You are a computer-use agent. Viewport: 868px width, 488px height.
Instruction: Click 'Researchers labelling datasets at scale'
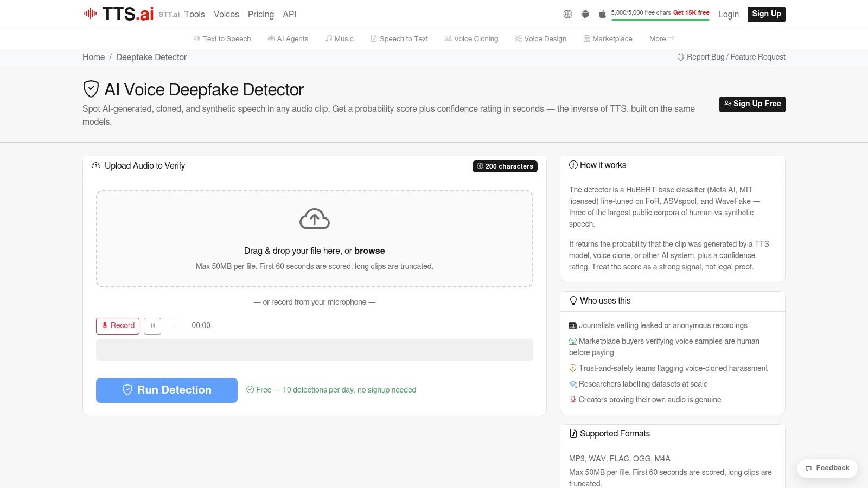(643, 384)
